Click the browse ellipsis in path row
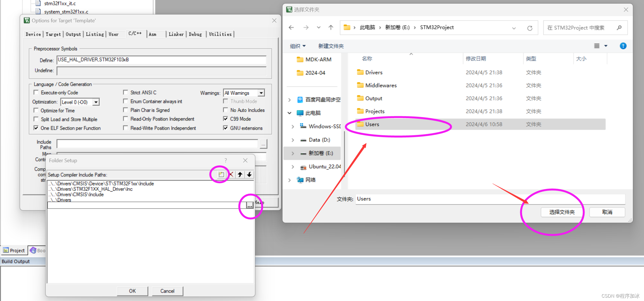The image size is (644, 301). point(249,205)
